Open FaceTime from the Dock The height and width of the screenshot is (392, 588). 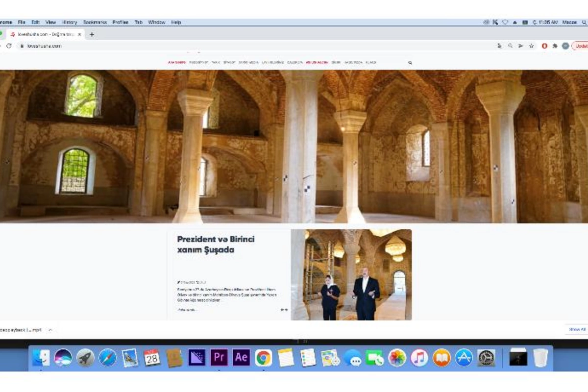[x=375, y=358]
